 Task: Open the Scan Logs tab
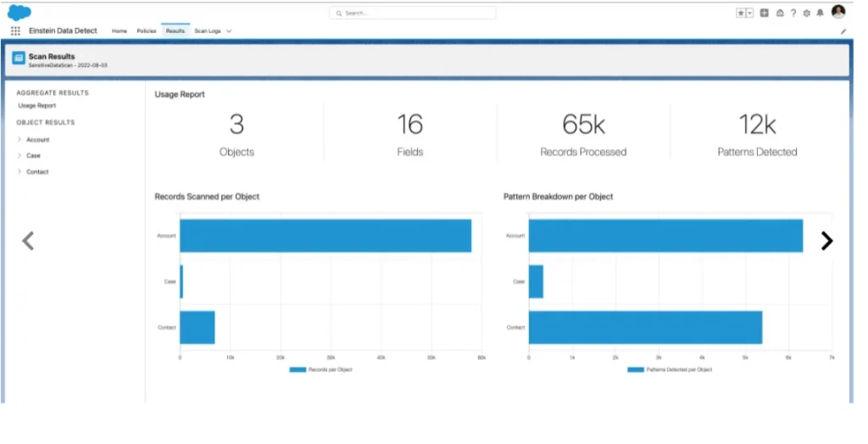(x=208, y=31)
